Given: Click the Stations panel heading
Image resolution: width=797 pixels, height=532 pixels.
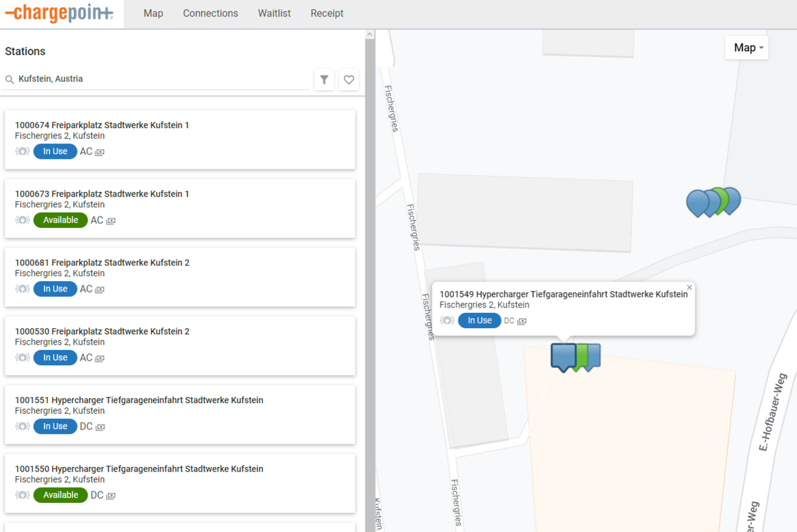Looking at the screenshot, I should (25, 51).
